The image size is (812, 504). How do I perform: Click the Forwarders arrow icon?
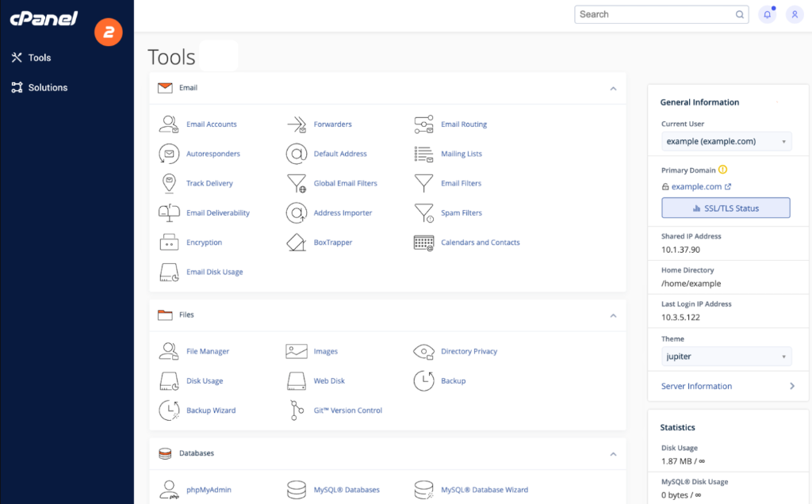tap(297, 124)
